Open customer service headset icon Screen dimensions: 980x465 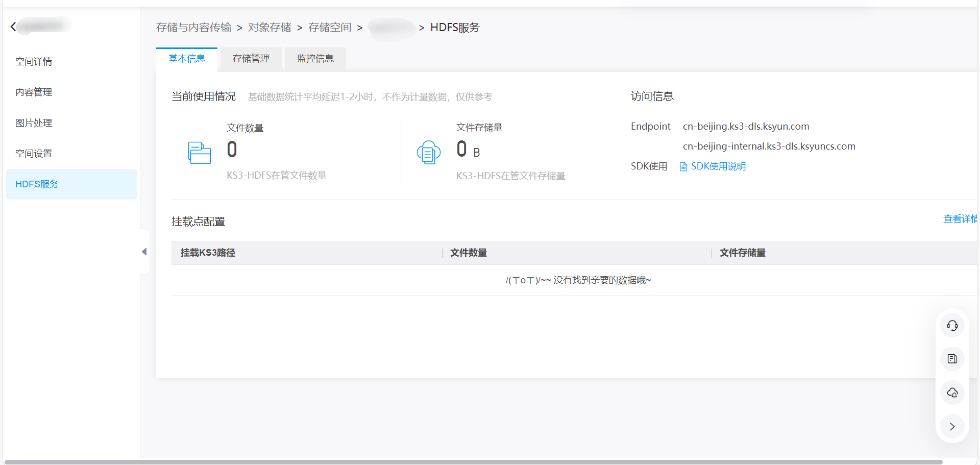click(952, 326)
